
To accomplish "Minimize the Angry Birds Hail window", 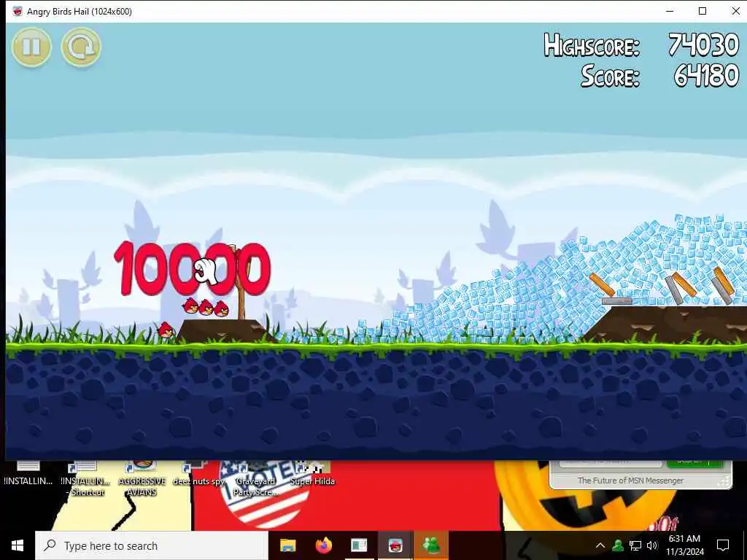I will [x=670, y=11].
